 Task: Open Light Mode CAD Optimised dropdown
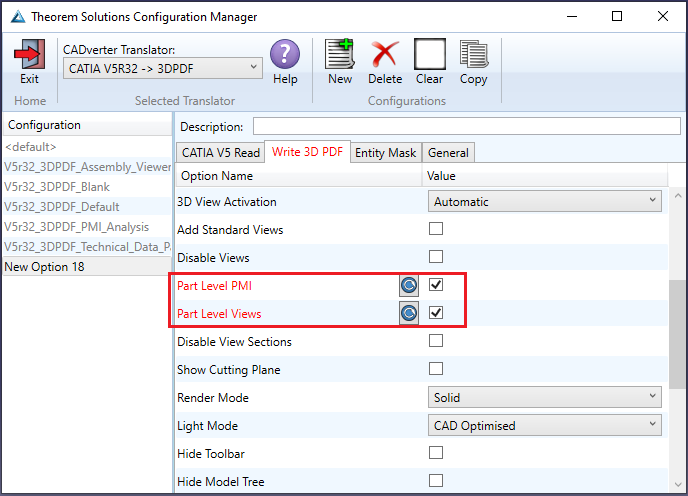545,425
